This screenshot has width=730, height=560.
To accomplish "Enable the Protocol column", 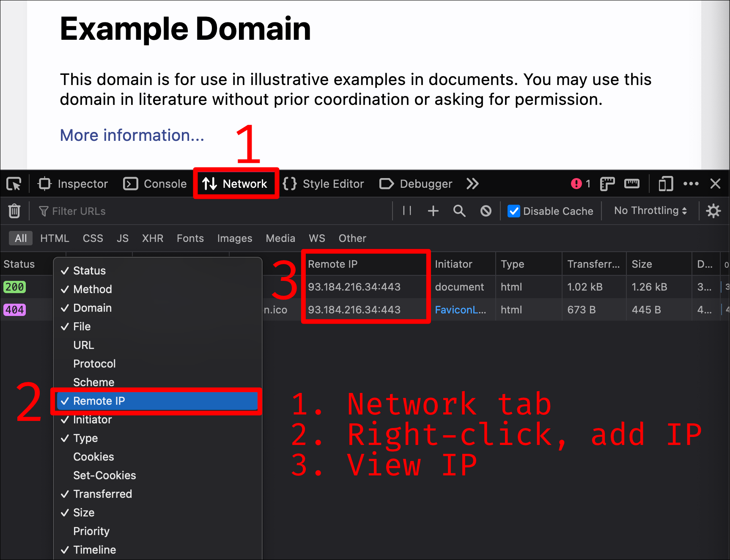I will click(94, 364).
